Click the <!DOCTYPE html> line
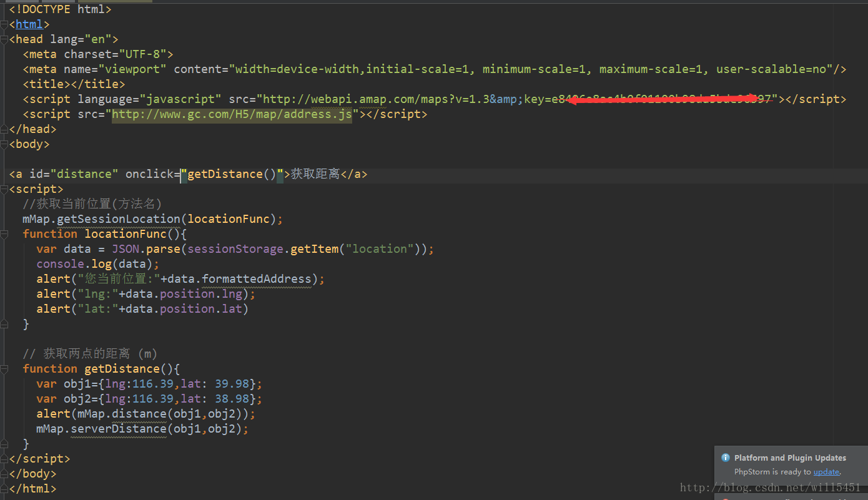This screenshot has height=500, width=868. [x=61, y=9]
